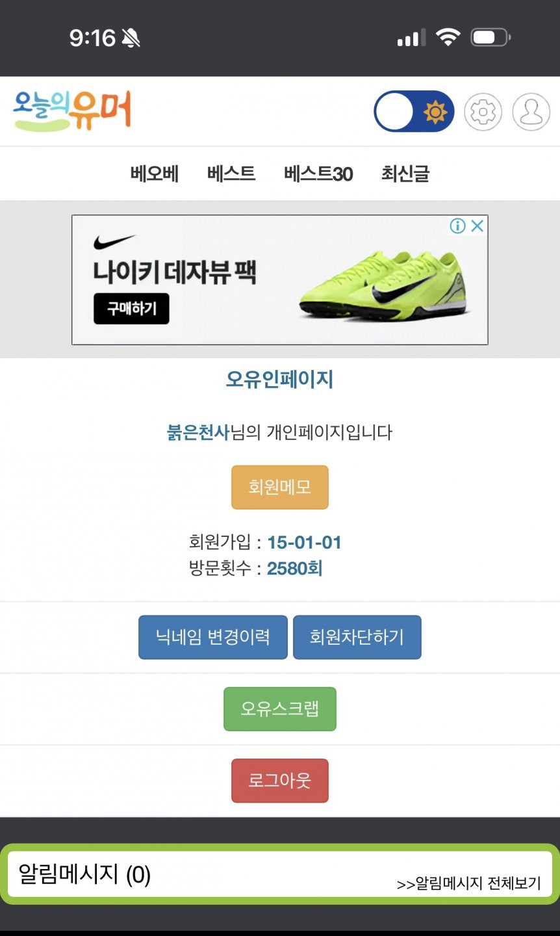Close the Nike ad with X
This screenshot has width=560, height=936.
click(477, 226)
